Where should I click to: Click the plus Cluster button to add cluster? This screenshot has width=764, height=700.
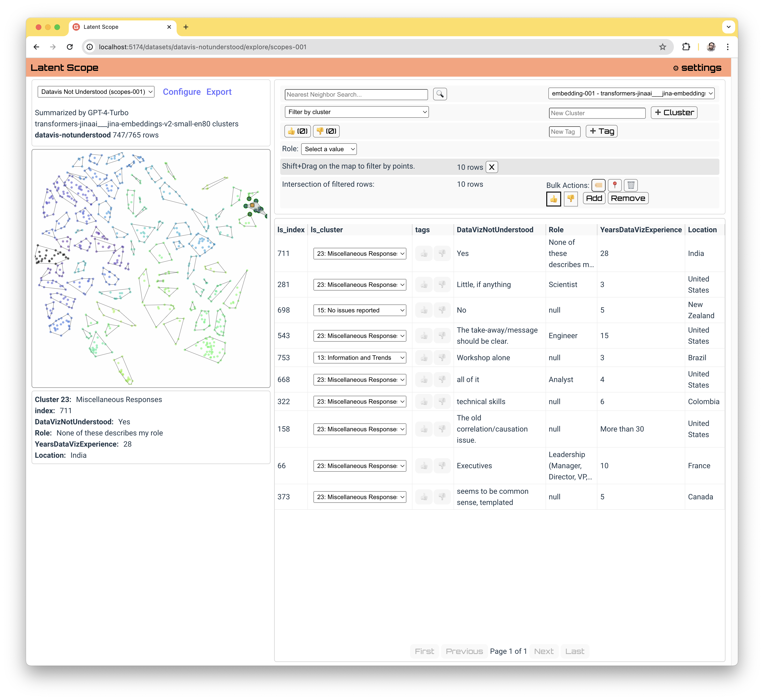[674, 112]
